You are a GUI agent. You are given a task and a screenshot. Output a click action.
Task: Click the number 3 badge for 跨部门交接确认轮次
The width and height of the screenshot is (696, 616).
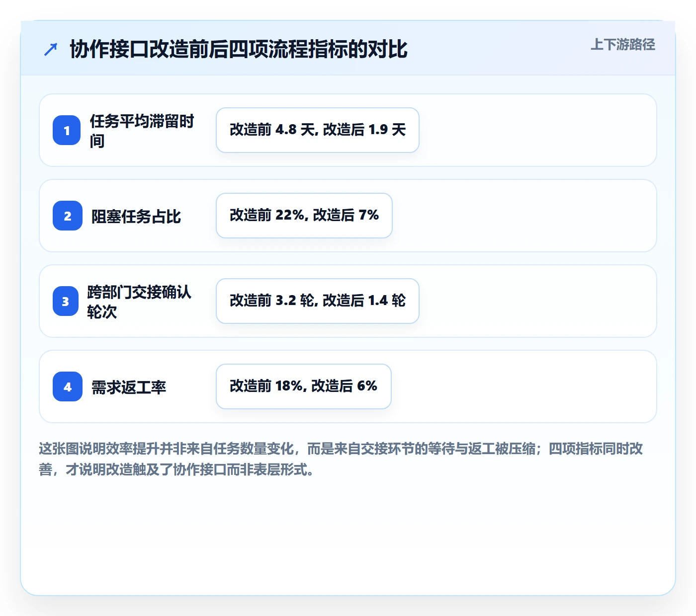coord(66,301)
